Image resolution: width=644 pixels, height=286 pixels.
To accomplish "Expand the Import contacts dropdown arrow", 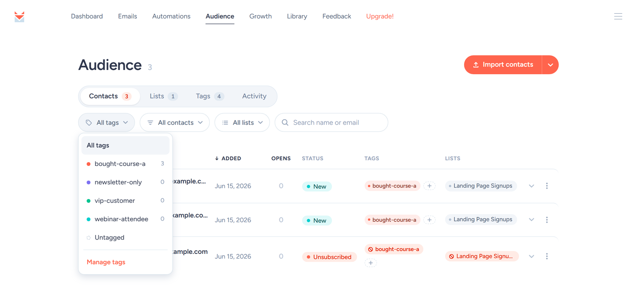I will click(x=550, y=65).
